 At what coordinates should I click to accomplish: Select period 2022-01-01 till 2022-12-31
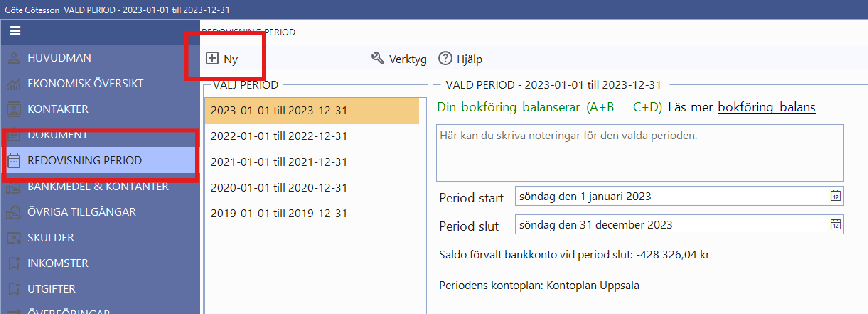coord(312,136)
